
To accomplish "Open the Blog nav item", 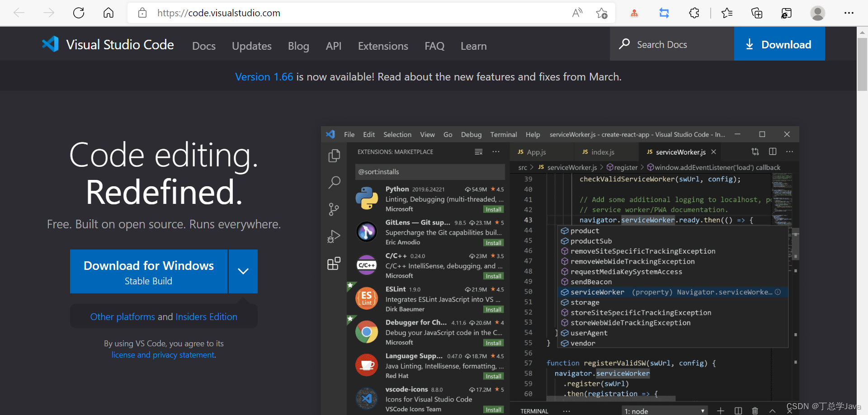I will tap(298, 46).
